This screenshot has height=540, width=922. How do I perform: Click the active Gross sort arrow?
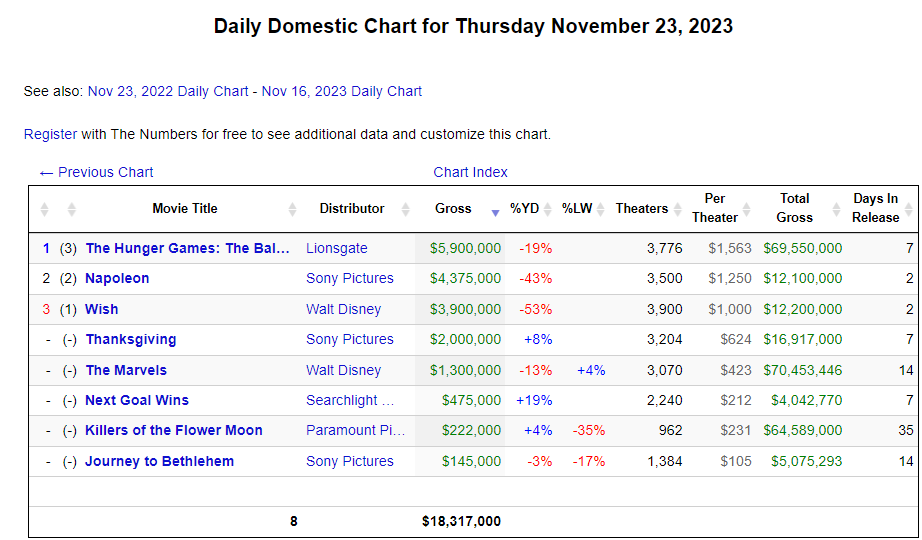495,212
